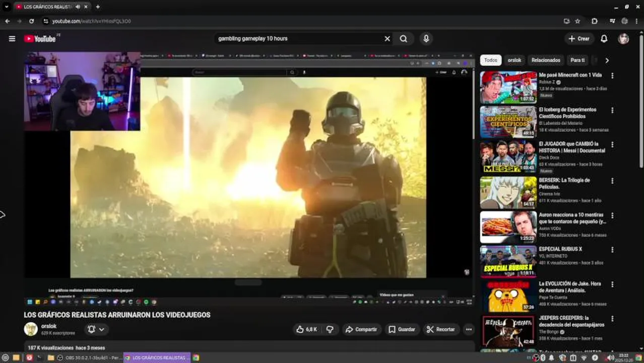
Task: Open BERSERK La Trilogía de Películas thumbnail
Action: [508, 192]
